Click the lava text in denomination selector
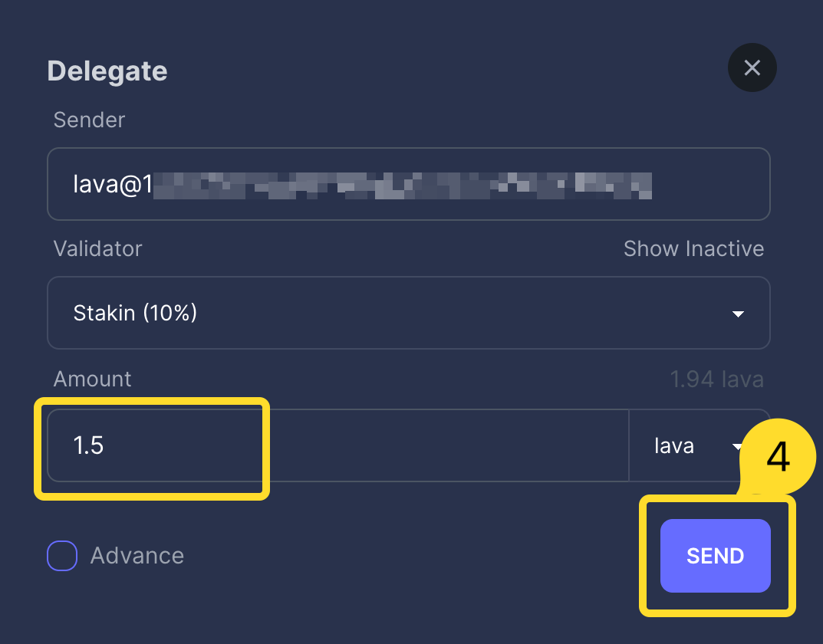This screenshot has height=644, width=823. pyautogui.click(x=674, y=445)
